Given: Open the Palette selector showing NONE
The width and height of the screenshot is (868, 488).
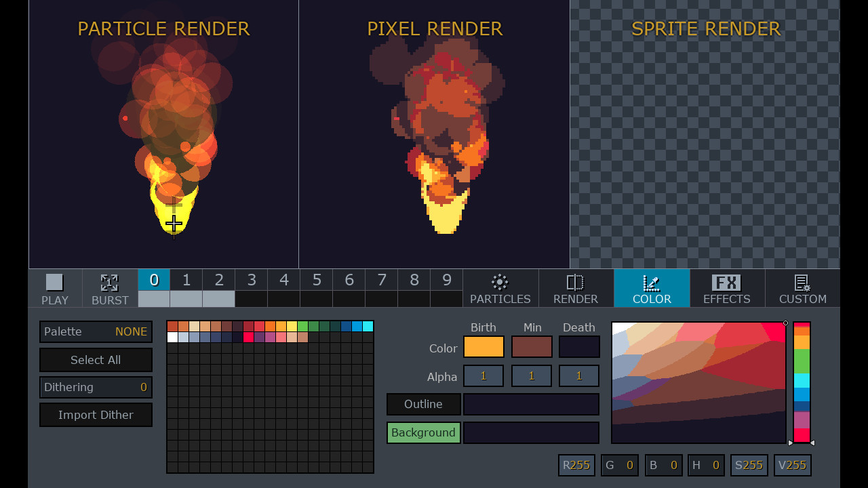Looking at the screenshot, I should 96,331.
